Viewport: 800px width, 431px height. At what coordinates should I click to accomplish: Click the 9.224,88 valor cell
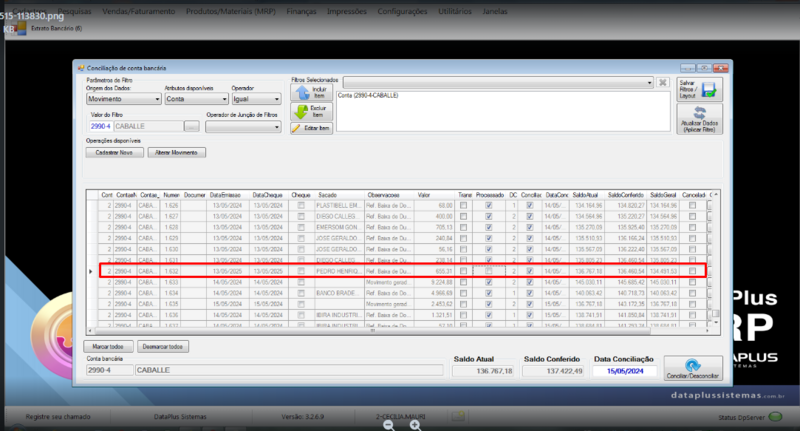(435, 282)
